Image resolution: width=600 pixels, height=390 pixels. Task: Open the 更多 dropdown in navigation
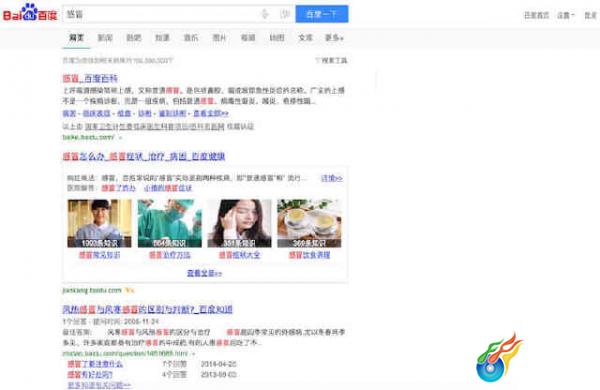(334, 38)
